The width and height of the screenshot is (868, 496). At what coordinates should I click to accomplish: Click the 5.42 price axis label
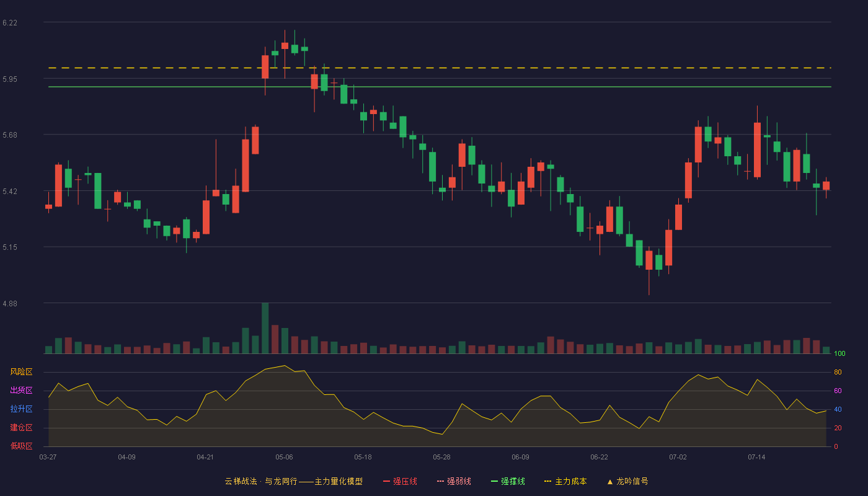[x=10, y=192]
